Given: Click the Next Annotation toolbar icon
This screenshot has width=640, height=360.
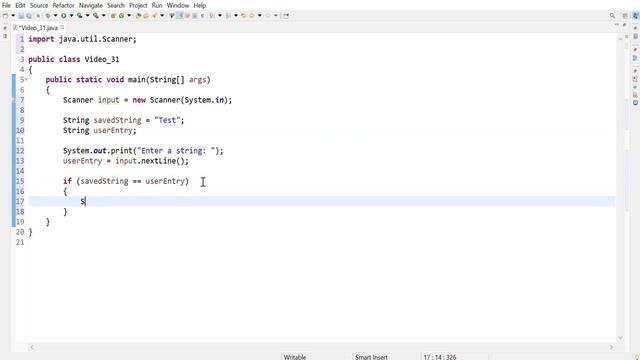Looking at the screenshot, I should (212, 16).
